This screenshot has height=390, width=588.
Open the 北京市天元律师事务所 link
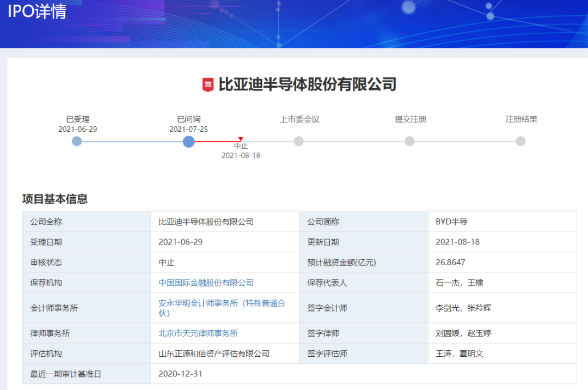[197, 333]
